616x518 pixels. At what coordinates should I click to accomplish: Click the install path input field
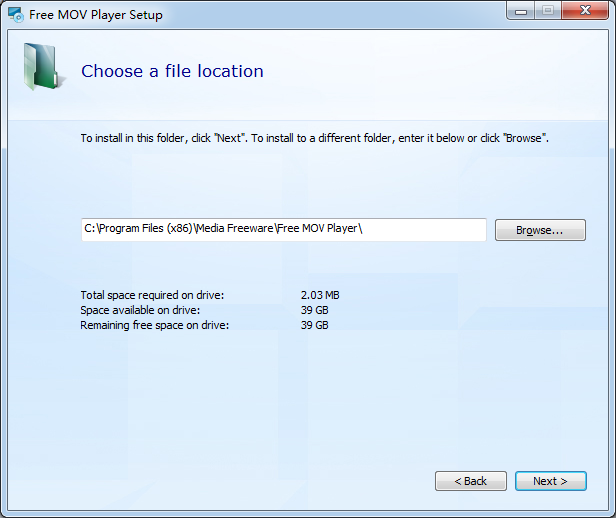(284, 230)
